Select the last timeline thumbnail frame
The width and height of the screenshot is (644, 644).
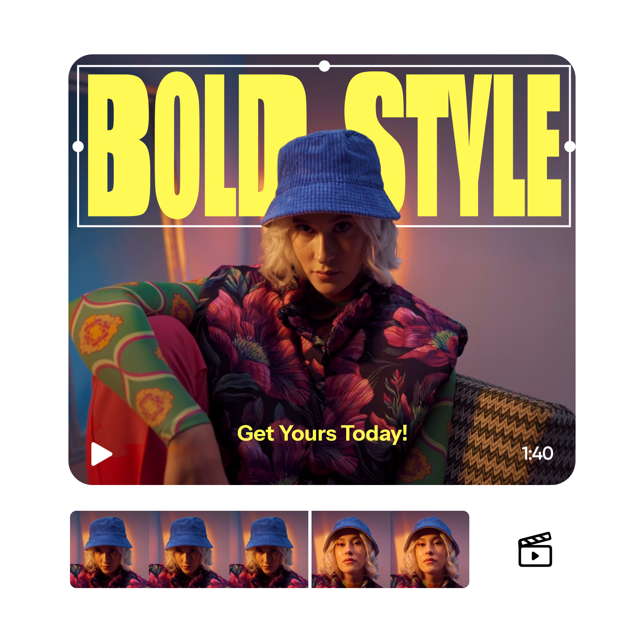430,549
